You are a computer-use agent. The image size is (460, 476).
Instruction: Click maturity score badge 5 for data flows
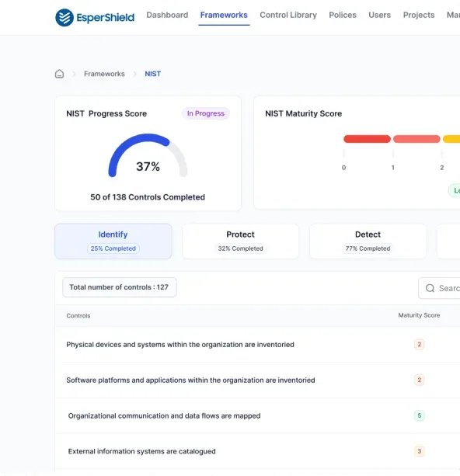point(419,415)
